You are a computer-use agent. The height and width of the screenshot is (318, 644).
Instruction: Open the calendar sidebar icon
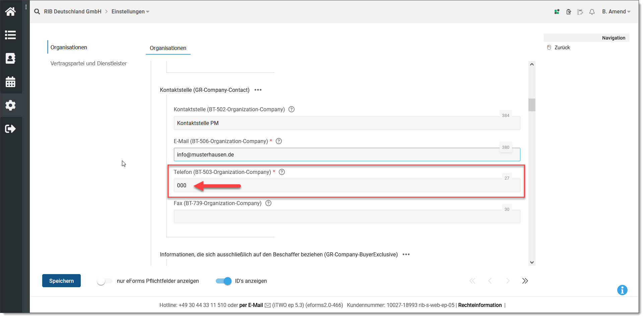[10, 82]
